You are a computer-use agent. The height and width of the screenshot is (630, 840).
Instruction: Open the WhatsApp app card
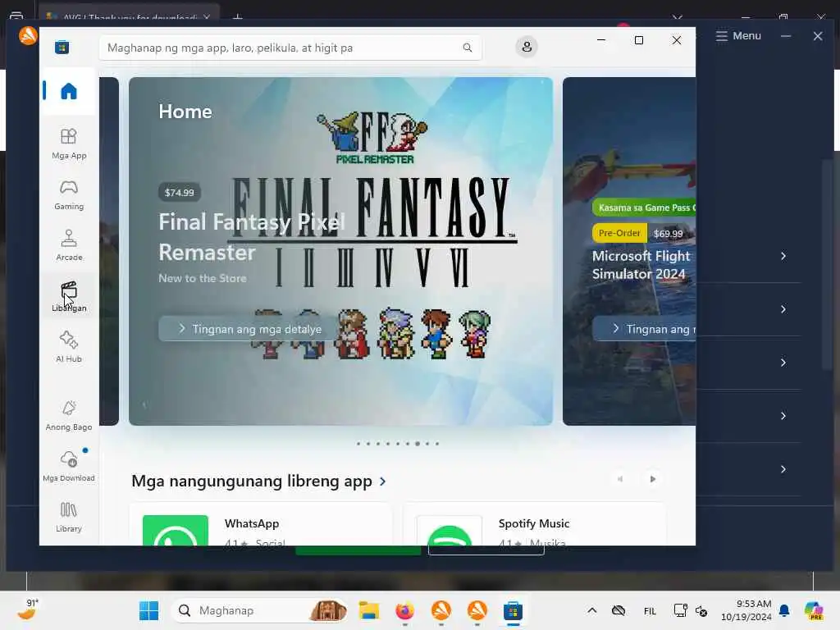coord(260,524)
